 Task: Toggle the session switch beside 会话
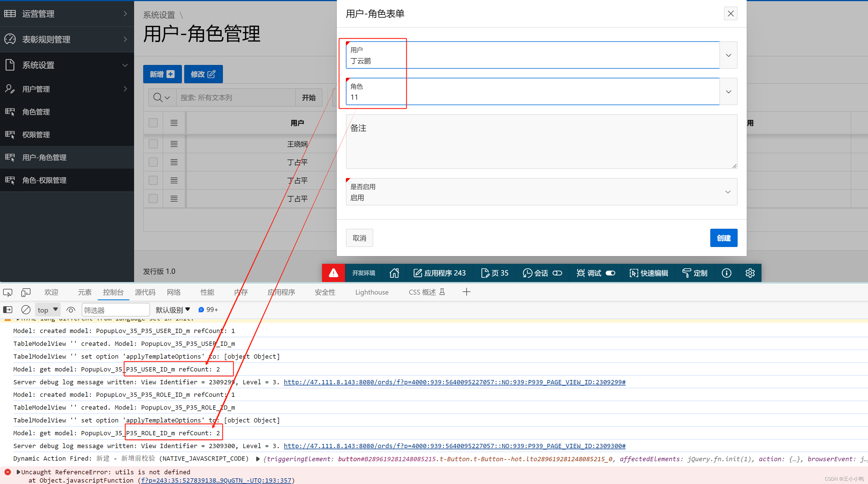[x=557, y=273]
